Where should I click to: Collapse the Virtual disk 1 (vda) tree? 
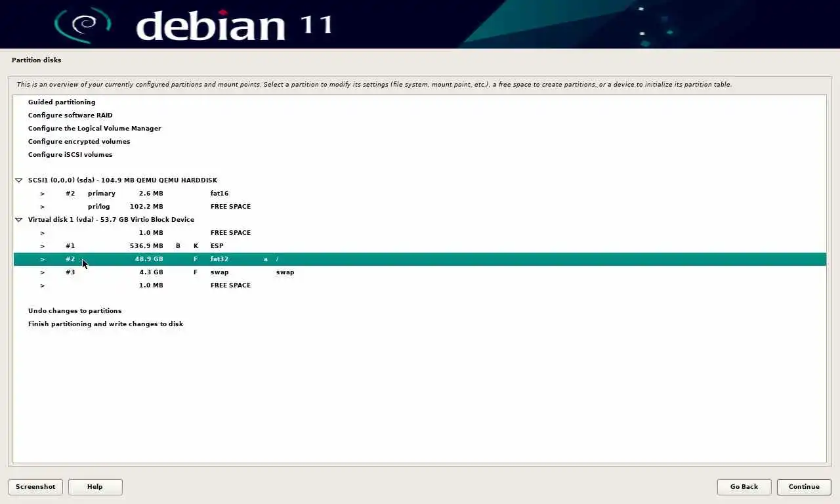point(19,220)
